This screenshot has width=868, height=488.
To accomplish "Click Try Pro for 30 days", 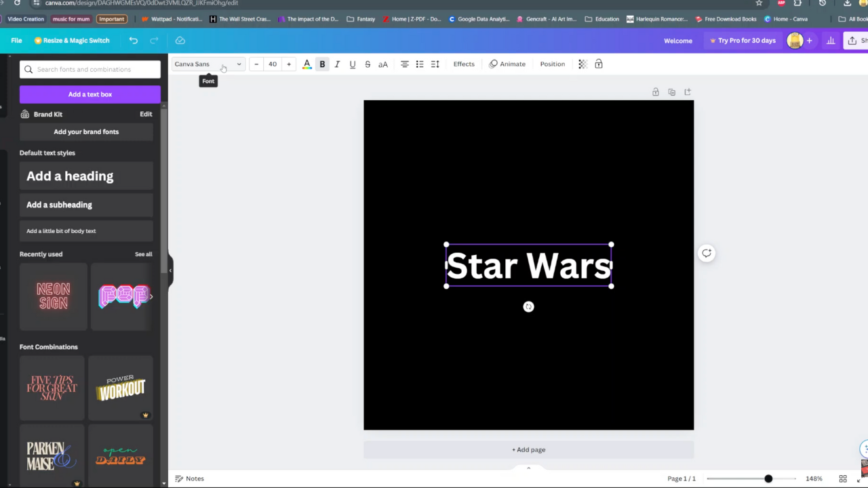I will click(x=743, y=41).
